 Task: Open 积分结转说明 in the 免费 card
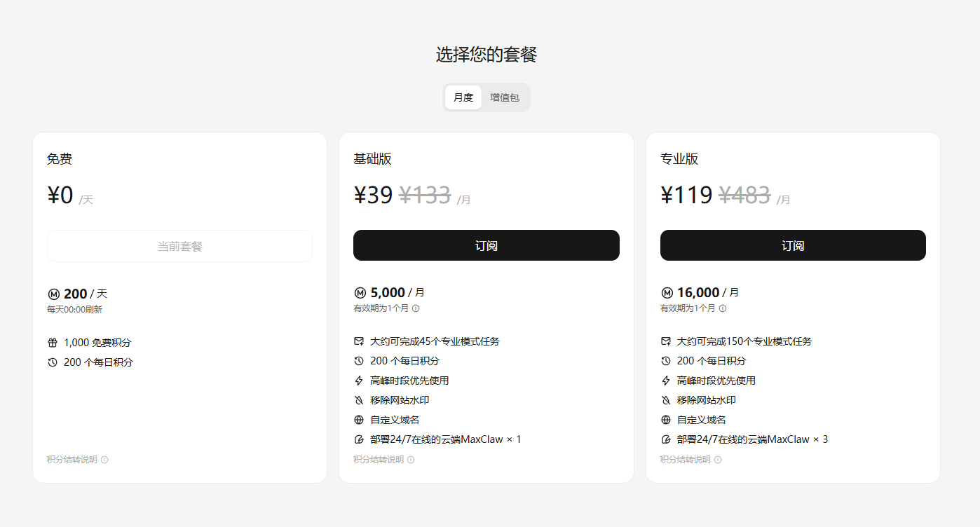click(x=72, y=460)
